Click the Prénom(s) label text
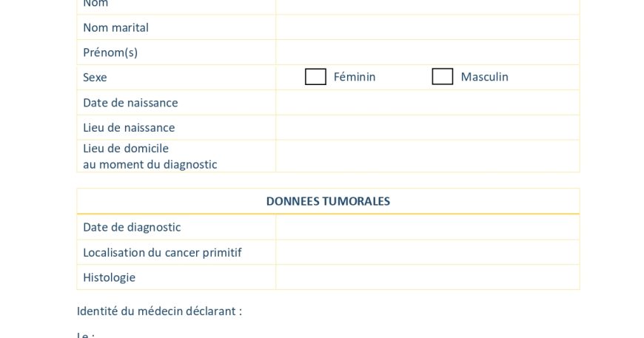This screenshot has height=338, width=644. [110, 53]
